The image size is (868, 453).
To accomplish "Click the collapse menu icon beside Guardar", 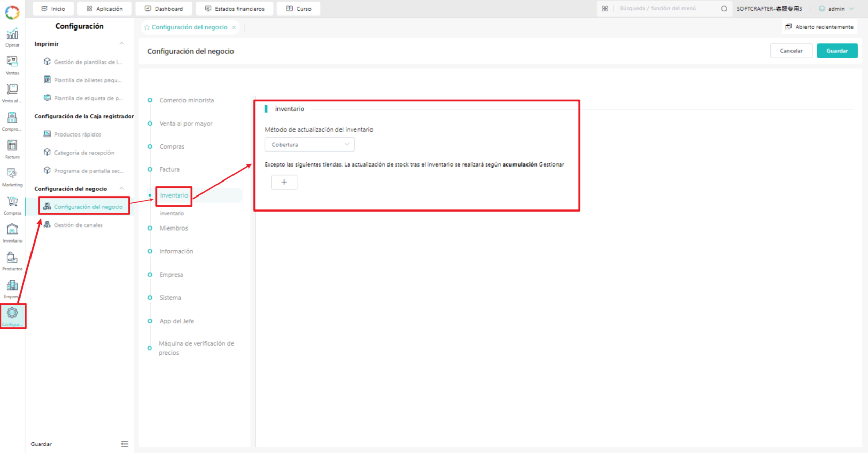I will coord(125,444).
